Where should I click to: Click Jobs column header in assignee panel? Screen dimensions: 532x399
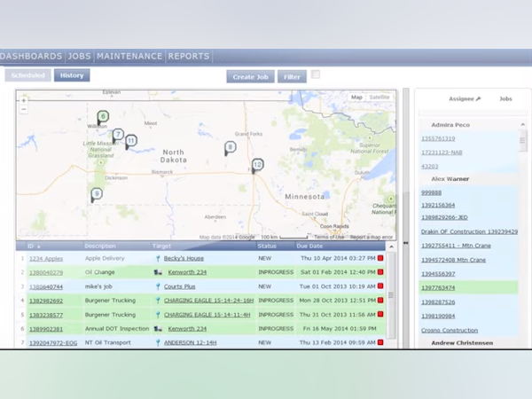(505, 98)
